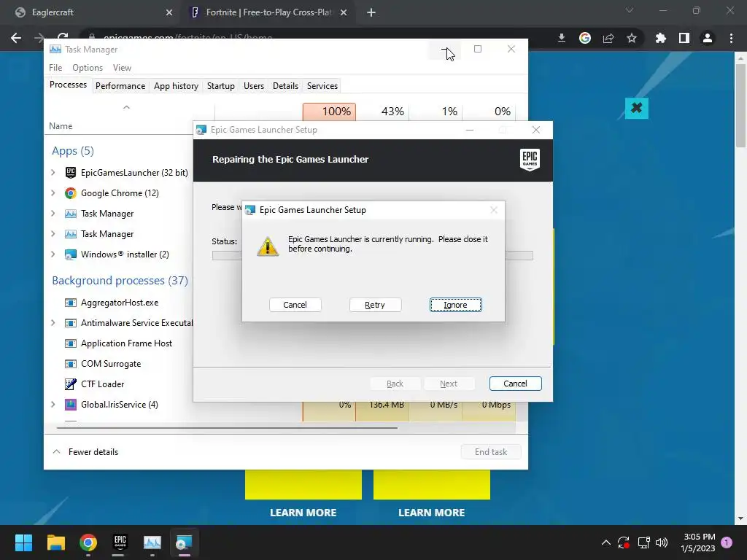Click the share page icon in Chrome
This screenshot has width=747, height=560.
tap(608, 38)
